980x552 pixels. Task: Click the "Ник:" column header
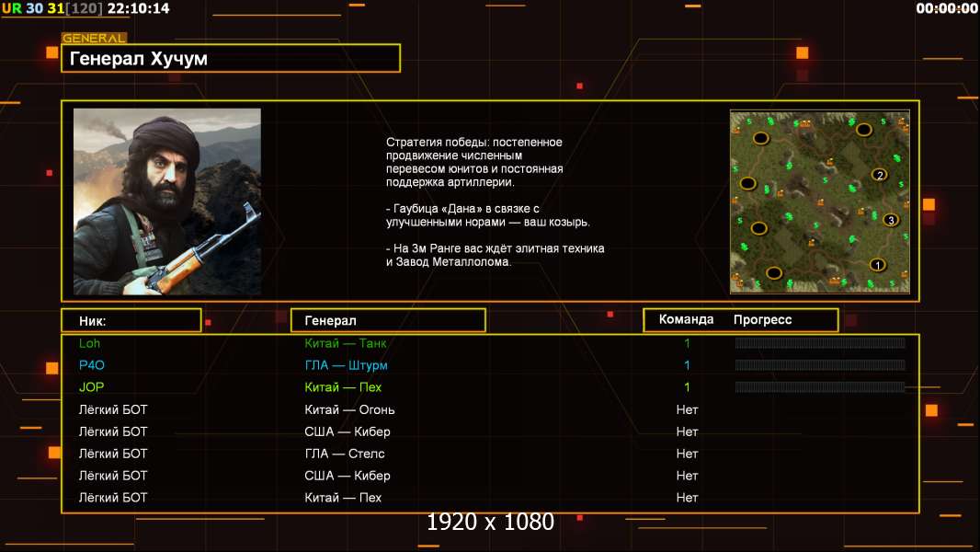point(131,321)
